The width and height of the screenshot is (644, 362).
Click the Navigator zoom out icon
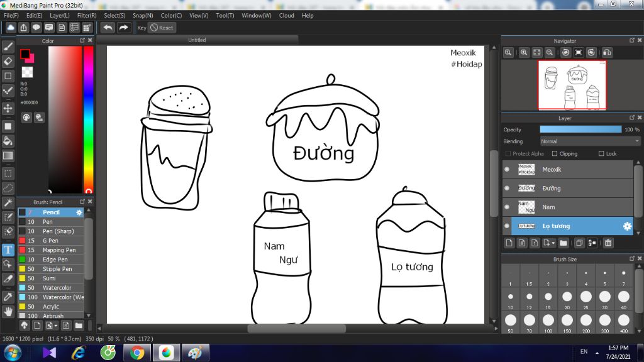click(550, 53)
